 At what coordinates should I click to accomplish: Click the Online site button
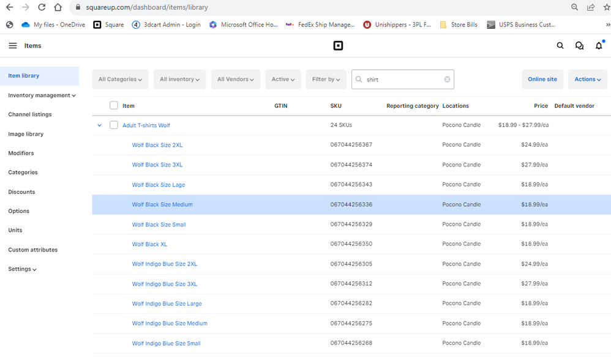click(x=542, y=80)
